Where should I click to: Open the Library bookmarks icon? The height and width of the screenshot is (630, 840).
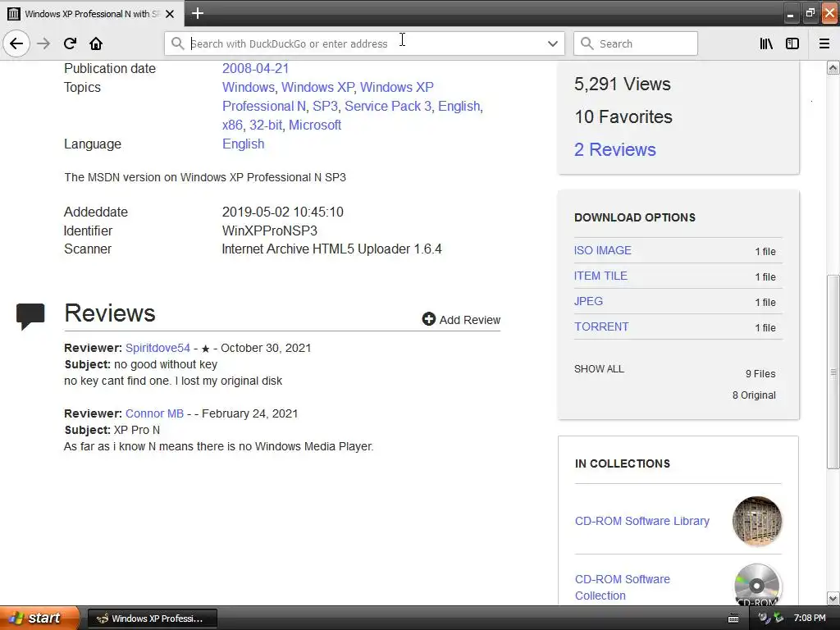click(766, 43)
